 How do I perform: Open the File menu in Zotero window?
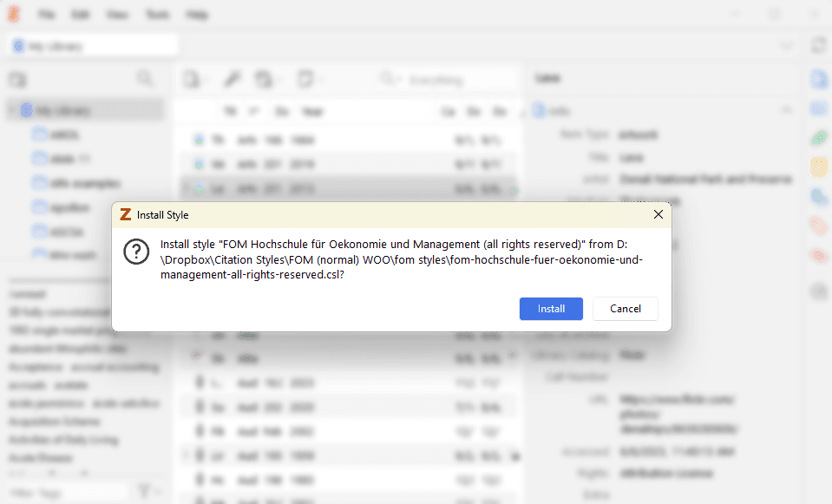click(x=47, y=15)
